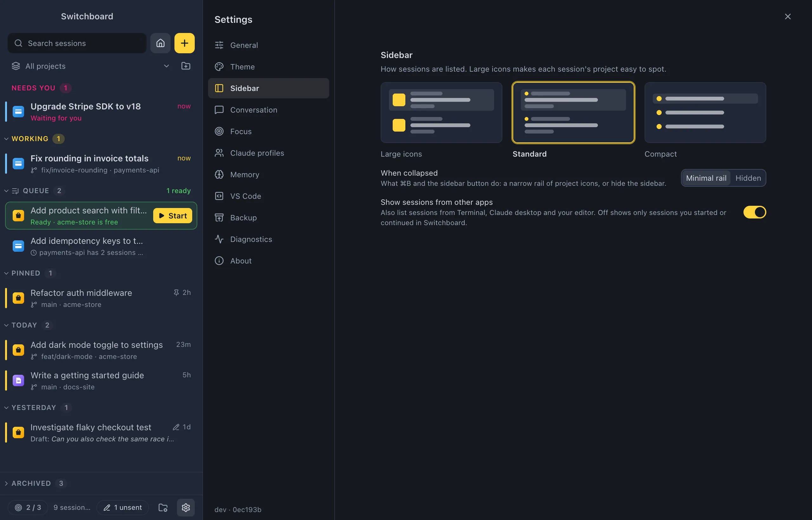This screenshot has height=520, width=812.
Task: Close the Settings panel with the X
Action: (788, 16)
